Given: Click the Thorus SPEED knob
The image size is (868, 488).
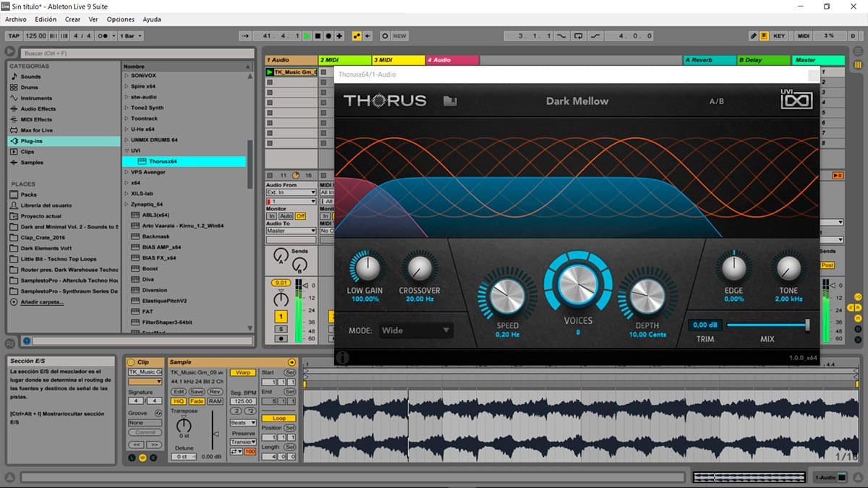Looking at the screenshot, I should click(507, 297).
